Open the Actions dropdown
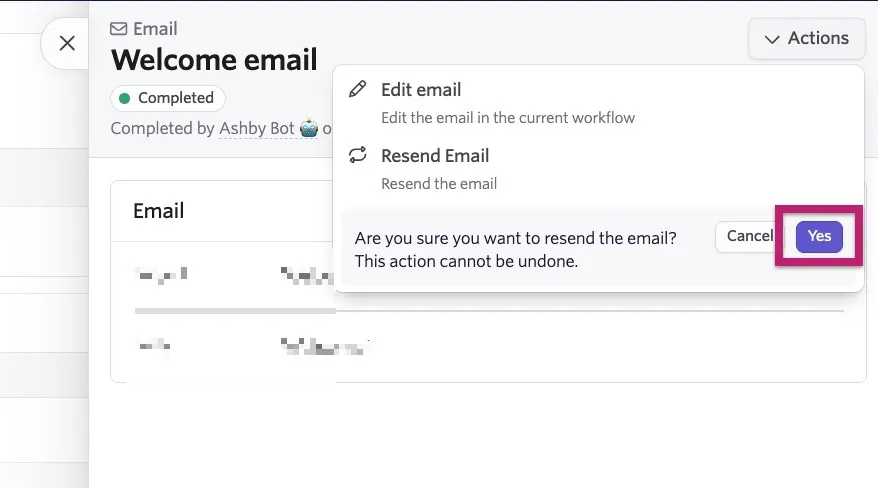This screenshot has width=878, height=488. pyautogui.click(x=807, y=38)
